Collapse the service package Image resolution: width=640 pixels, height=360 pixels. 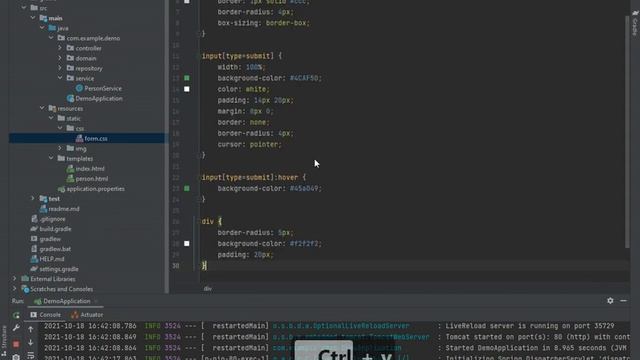pos(60,78)
